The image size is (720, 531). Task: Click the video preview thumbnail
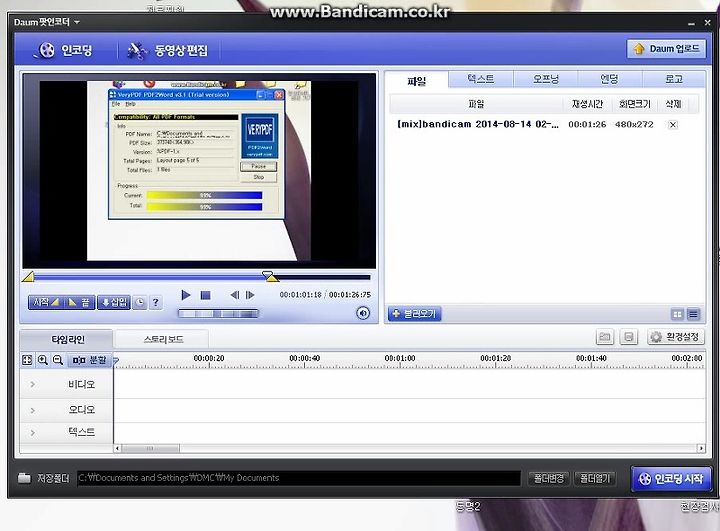click(199, 171)
